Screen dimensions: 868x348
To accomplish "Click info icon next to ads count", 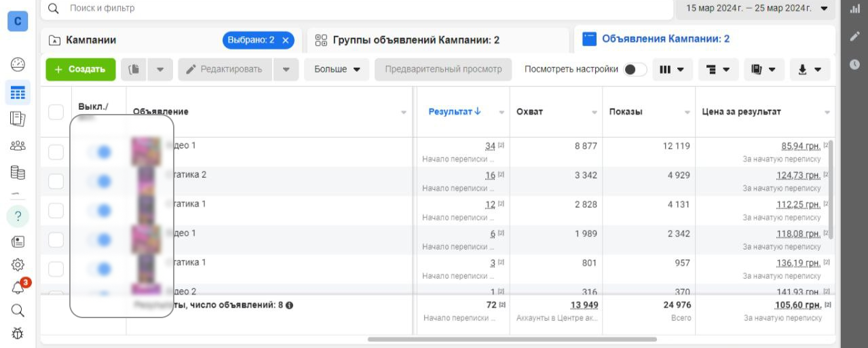I will [x=290, y=305].
